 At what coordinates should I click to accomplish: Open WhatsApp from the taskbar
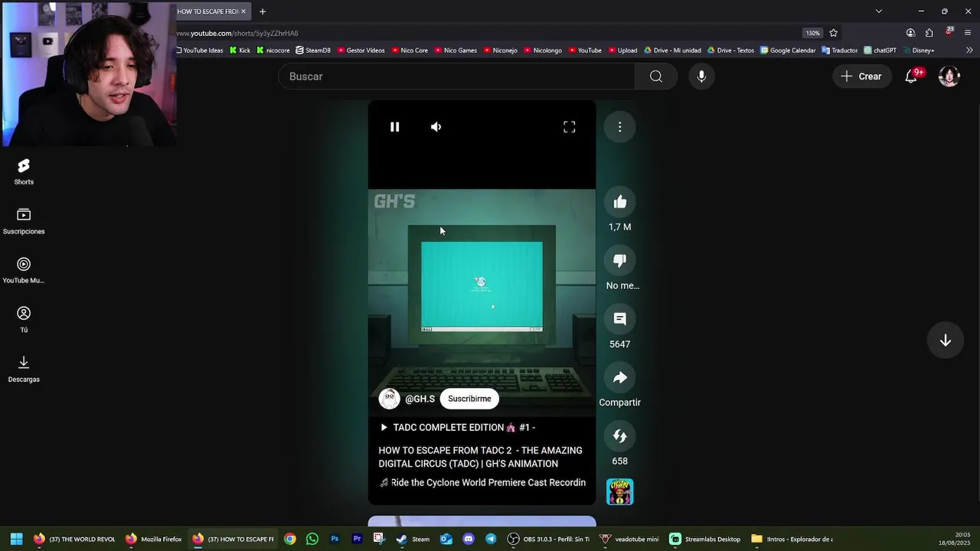pos(312,539)
